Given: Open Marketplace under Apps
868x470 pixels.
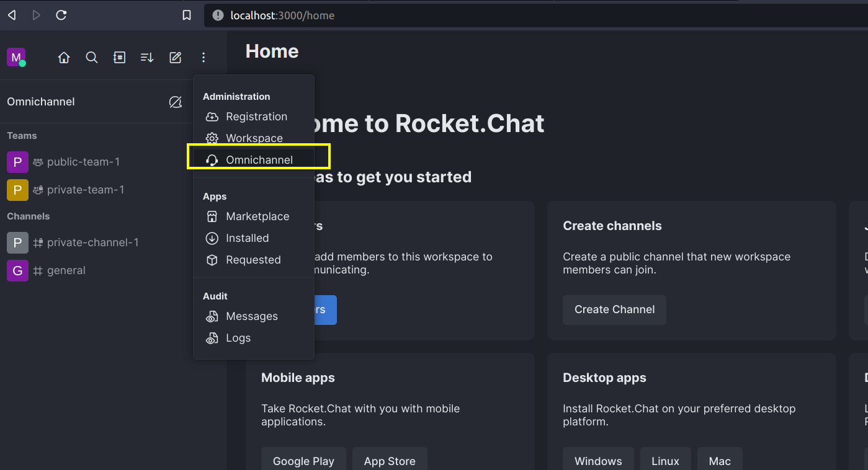Looking at the screenshot, I should (258, 216).
